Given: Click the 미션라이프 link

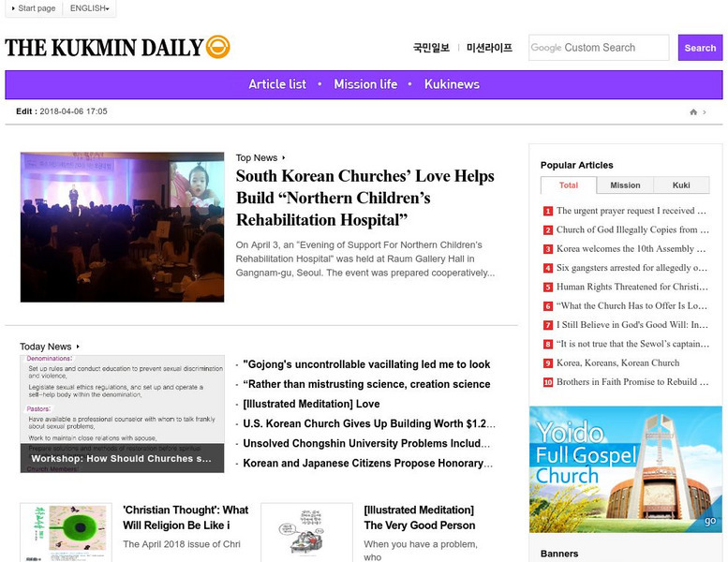Looking at the screenshot, I should coord(489,48).
